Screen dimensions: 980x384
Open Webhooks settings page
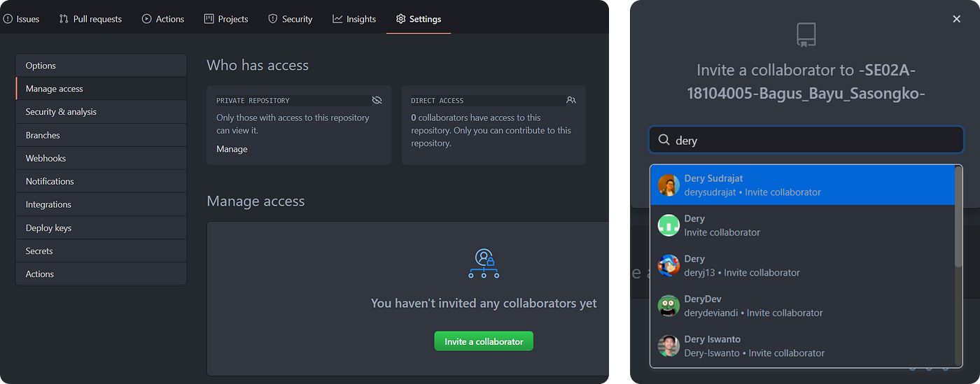tap(101, 158)
